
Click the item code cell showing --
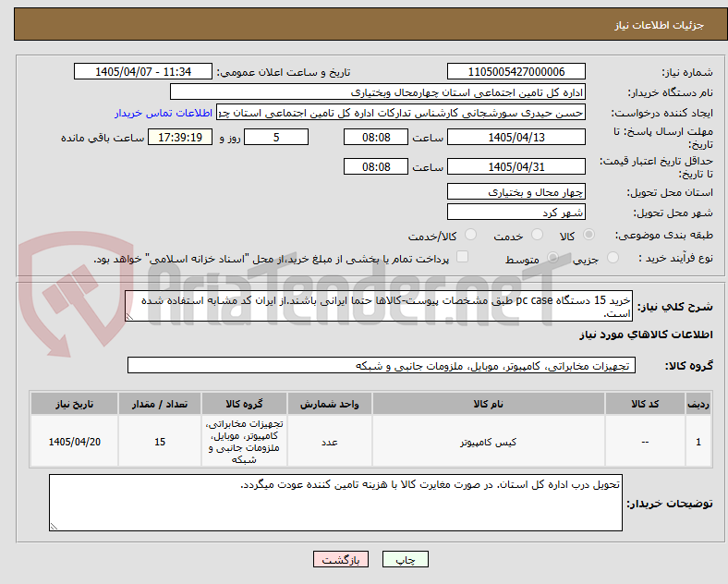(645, 442)
